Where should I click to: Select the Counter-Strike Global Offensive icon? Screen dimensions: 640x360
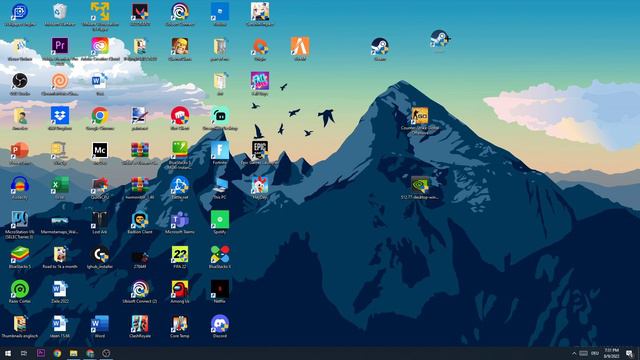click(420, 116)
